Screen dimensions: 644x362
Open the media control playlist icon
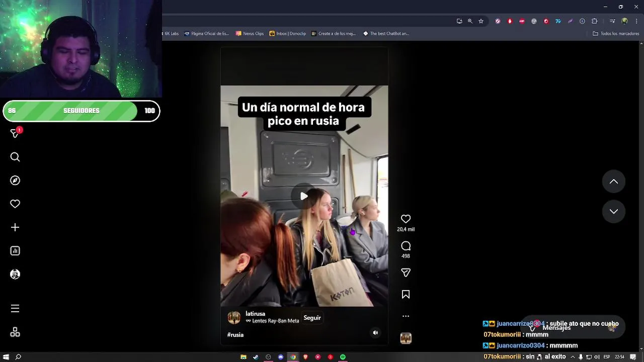pos(612,21)
